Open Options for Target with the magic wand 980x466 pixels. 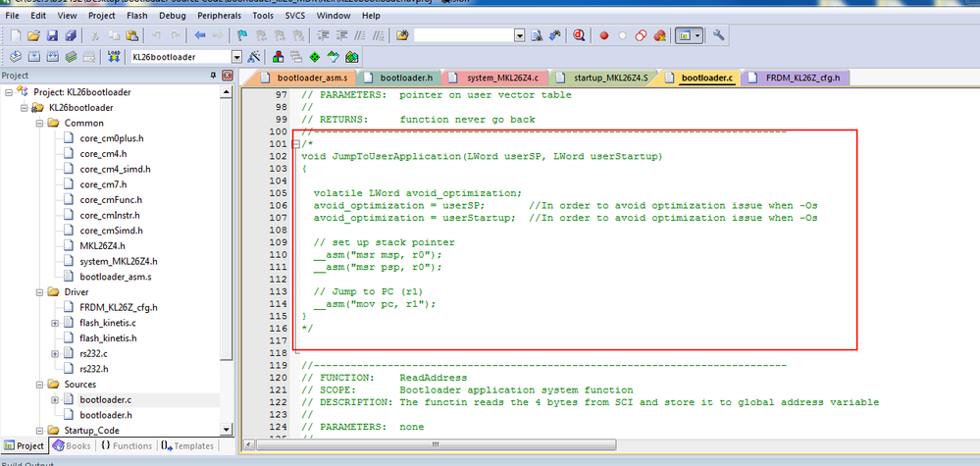pos(254,57)
